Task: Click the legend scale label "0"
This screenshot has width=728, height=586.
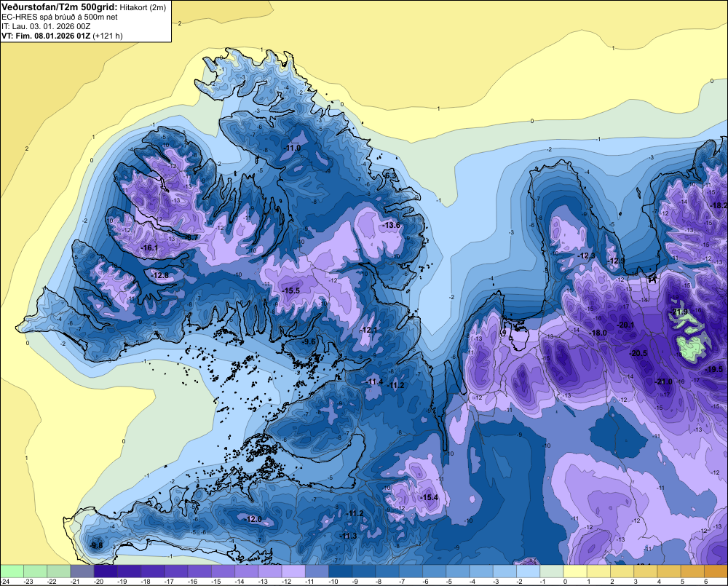Action: pos(565,582)
